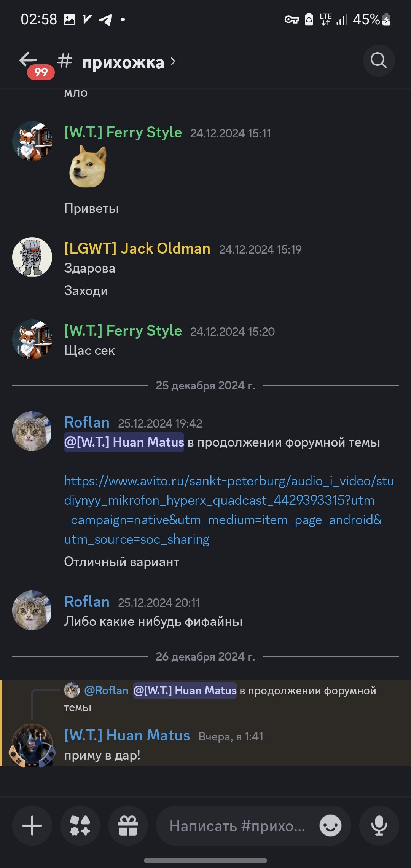This screenshot has width=411, height=868.
Task: Tap the doge emoji sticker image
Action: (88, 166)
